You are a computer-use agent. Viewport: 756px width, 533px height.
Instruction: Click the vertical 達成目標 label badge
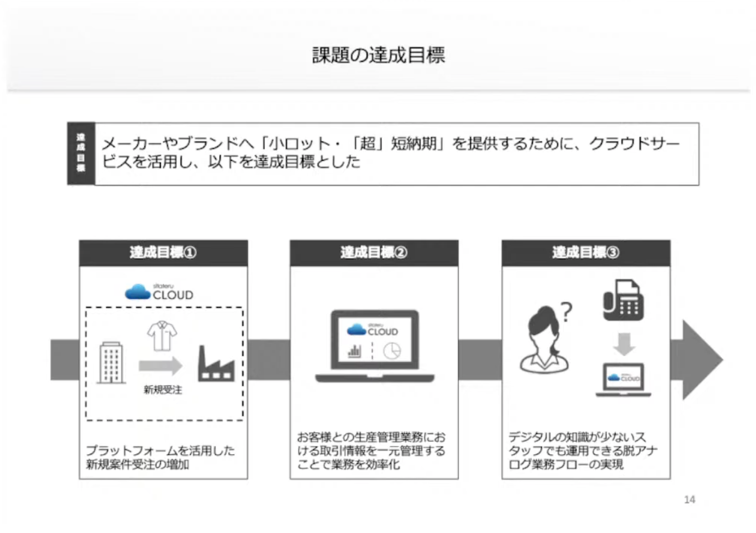tap(81, 154)
